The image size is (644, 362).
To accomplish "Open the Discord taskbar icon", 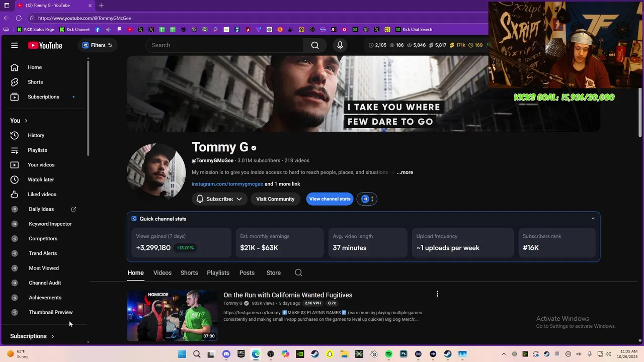I will click(226, 354).
